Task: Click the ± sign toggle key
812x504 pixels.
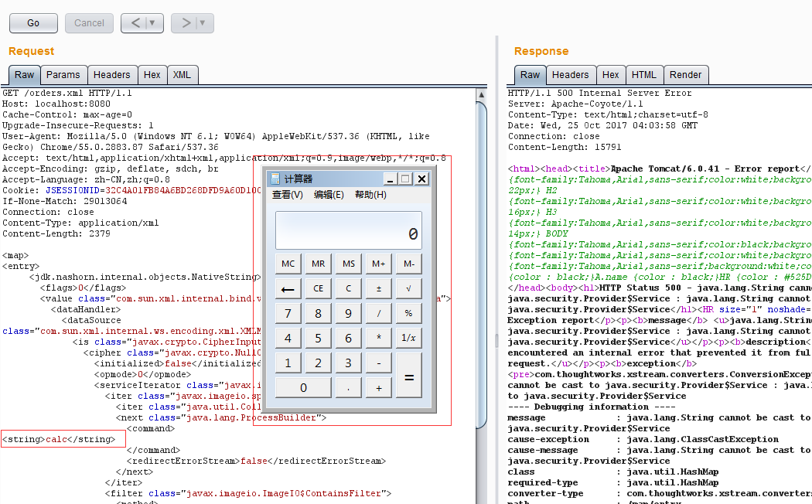Action: (x=379, y=289)
